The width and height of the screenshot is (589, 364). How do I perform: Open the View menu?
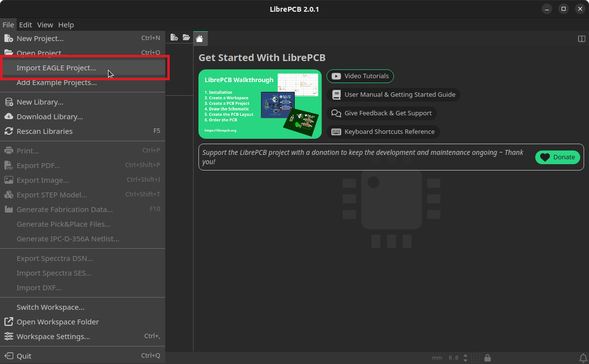pos(45,25)
